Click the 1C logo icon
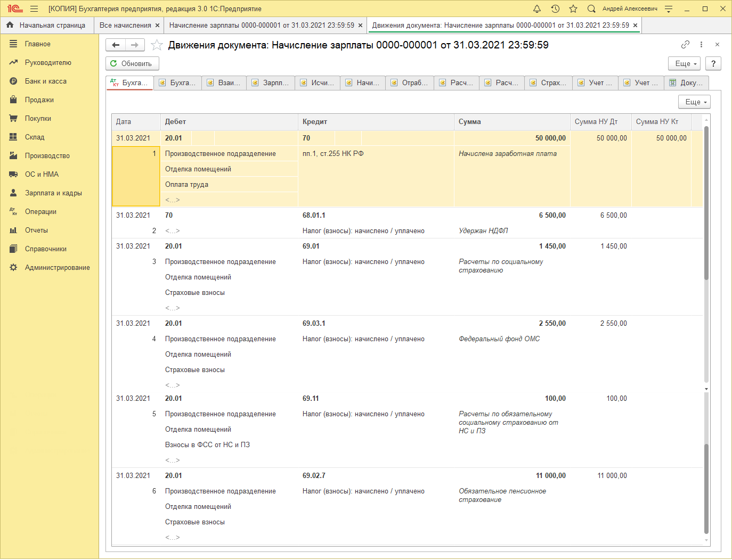732x560 pixels. point(15,9)
